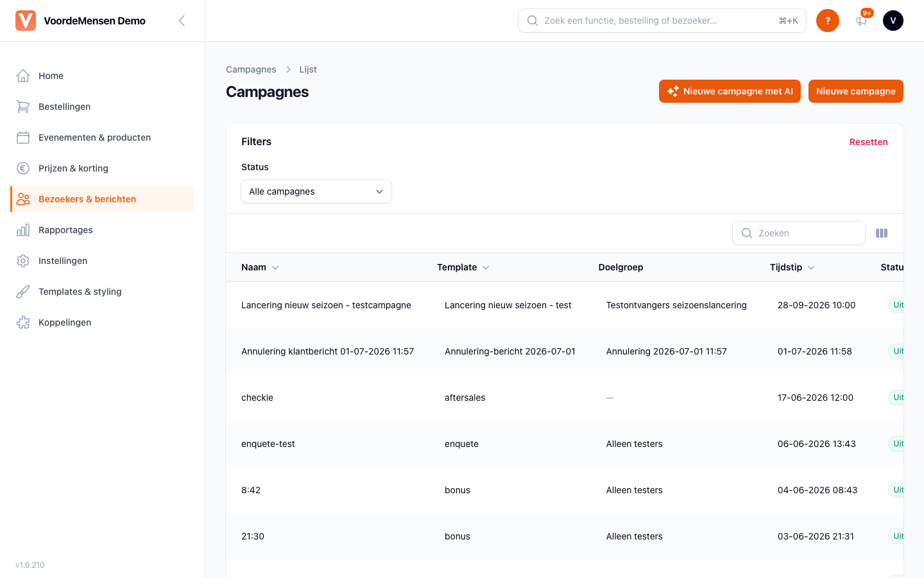This screenshot has width=924, height=578.
Task: Focus the global search field
Action: point(662,21)
